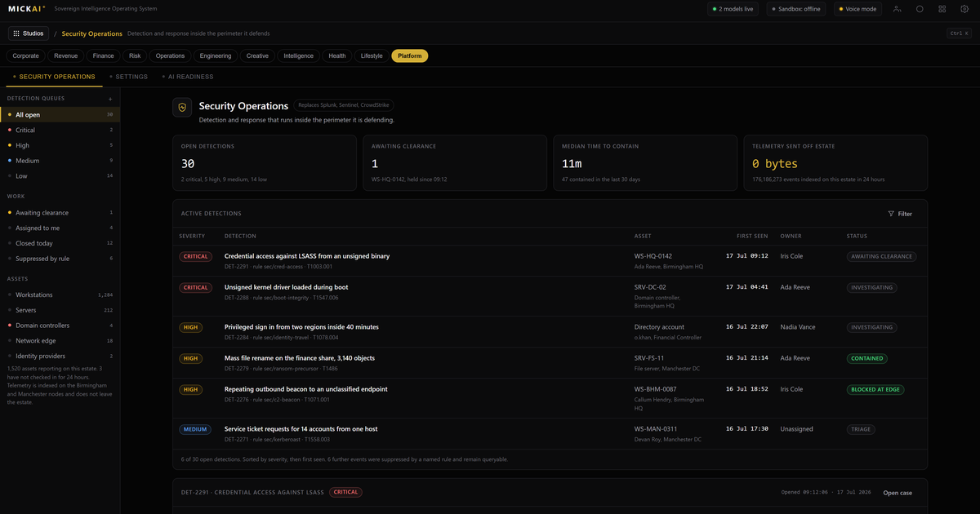
Task: Open the Privileged sign in from two regions detection
Action: pyautogui.click(x=550, y=332)
